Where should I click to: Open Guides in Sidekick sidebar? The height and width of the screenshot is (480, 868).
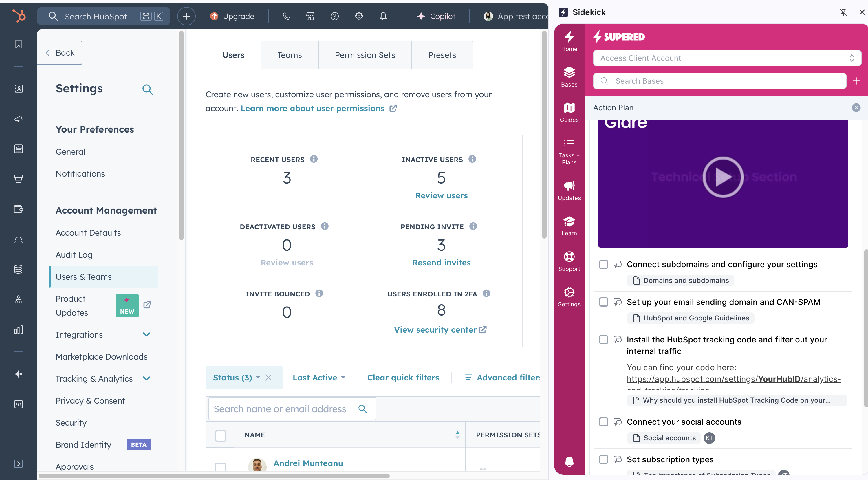(569, 113)
